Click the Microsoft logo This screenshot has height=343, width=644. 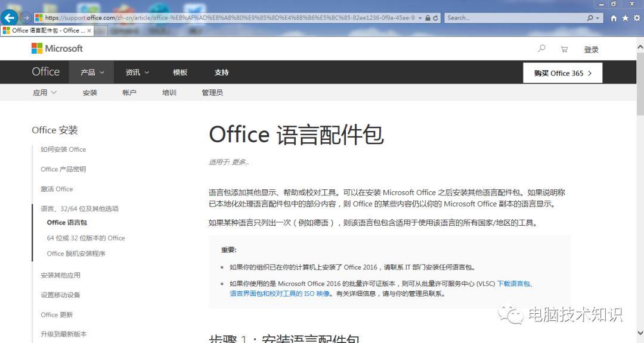pyautogui.click(x=57, y=48)
